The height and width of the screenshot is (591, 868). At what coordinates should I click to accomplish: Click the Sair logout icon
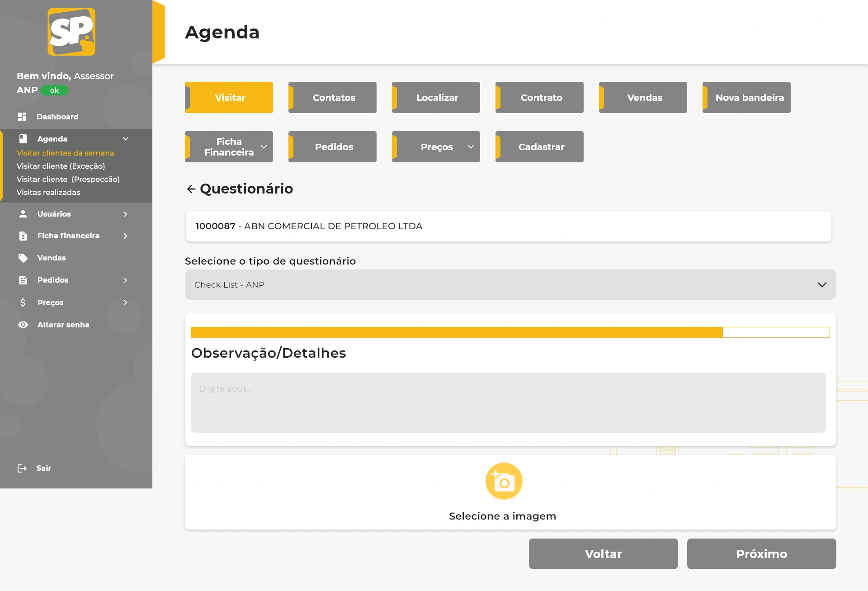(x=22, y=468)
